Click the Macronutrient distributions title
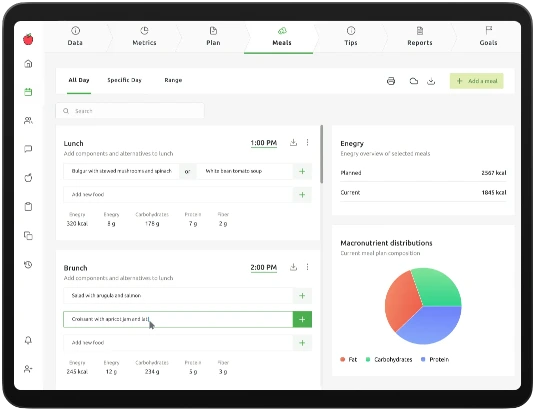 coord(386,243)
